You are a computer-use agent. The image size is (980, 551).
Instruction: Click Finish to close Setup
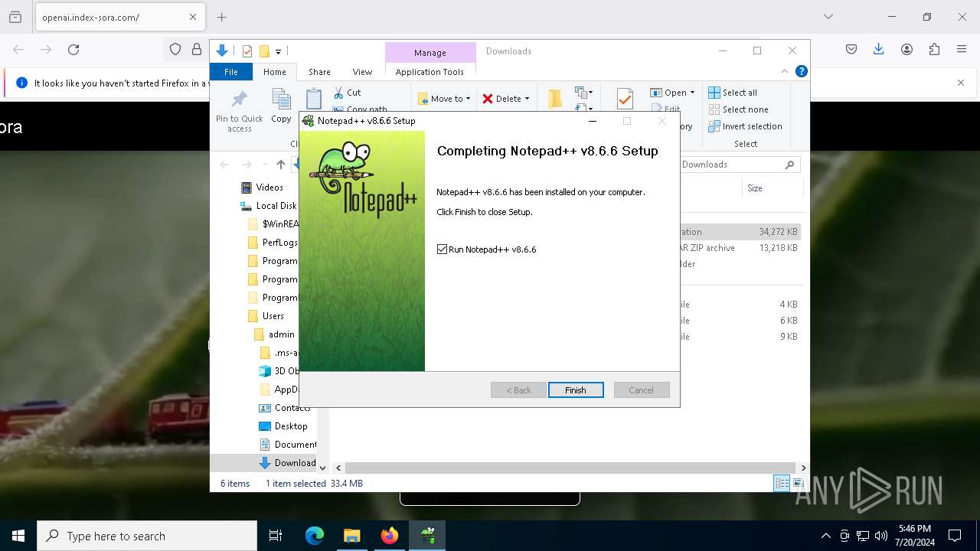click(x=576, y=390)
